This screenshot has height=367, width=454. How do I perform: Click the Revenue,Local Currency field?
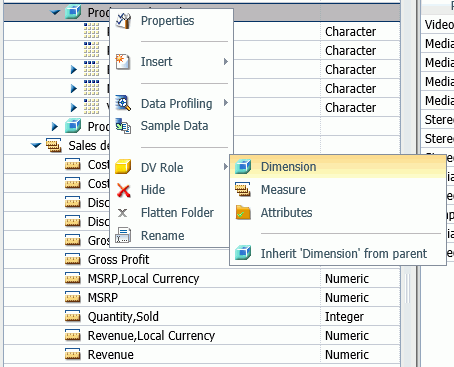tap(151, 336)
